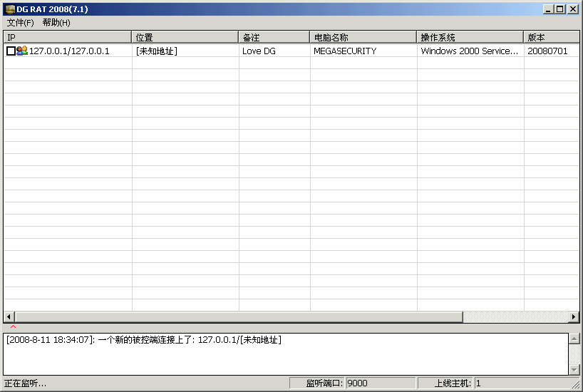This screenshot has height=392, width=583.
Task: Click the log panel scroll-down arrow
Action: pyautogui.click(x=574, y=369)
